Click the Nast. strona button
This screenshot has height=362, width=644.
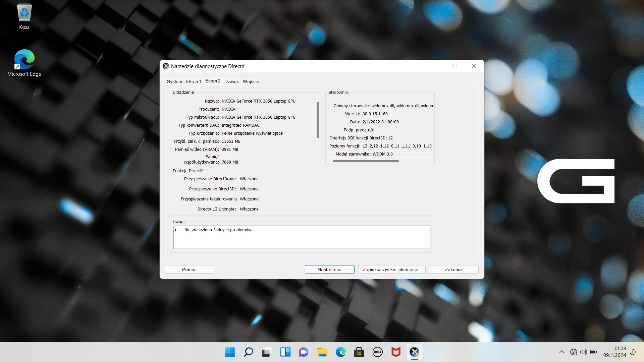click(329, 269)
